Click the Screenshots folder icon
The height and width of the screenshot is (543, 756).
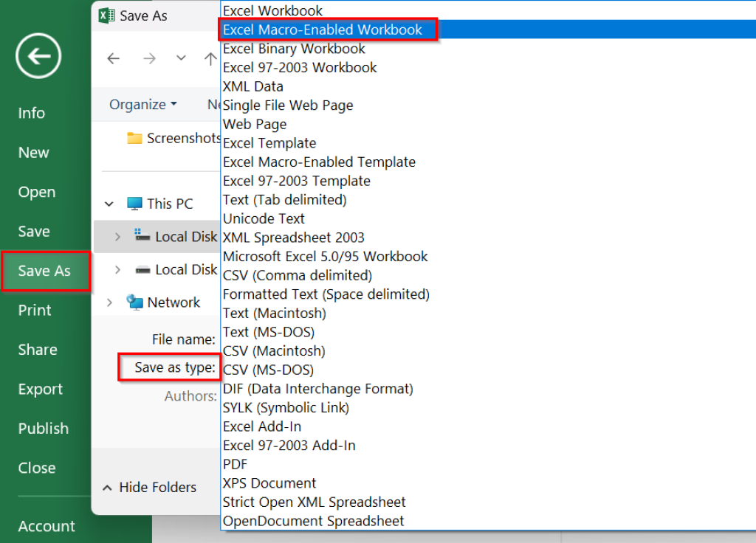(x=134, y=138)
